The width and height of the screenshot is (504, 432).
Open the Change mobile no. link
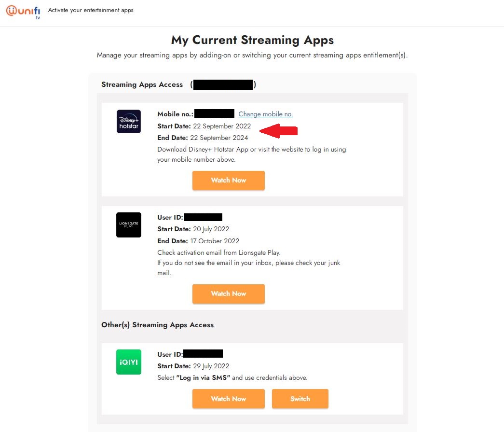click(265, 114)
